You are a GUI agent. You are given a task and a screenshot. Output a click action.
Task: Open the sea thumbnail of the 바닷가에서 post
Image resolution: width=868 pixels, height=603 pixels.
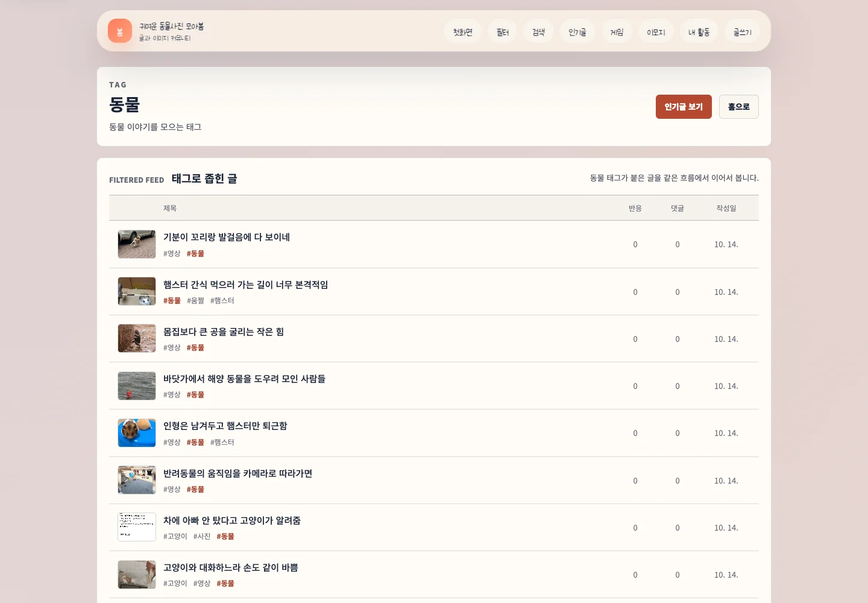coord(137,386)
